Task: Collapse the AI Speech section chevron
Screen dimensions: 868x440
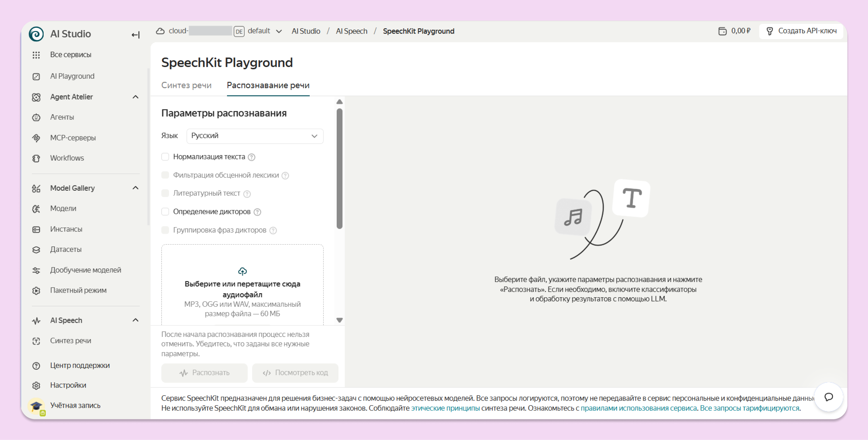Action: tap(135, 320)
